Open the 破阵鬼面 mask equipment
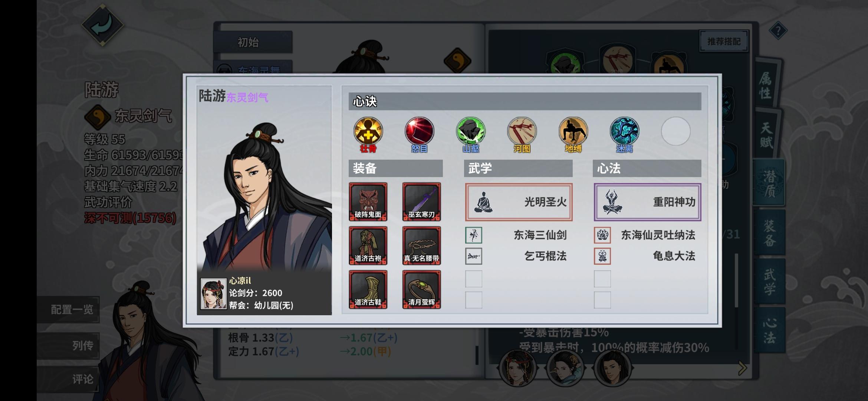This screenshot has width=868, height=401. tap(368, 202)
